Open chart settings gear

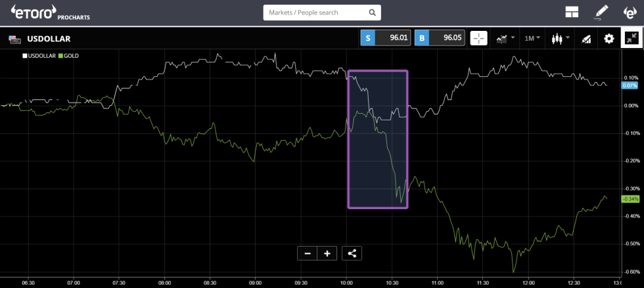pos(609,38)
